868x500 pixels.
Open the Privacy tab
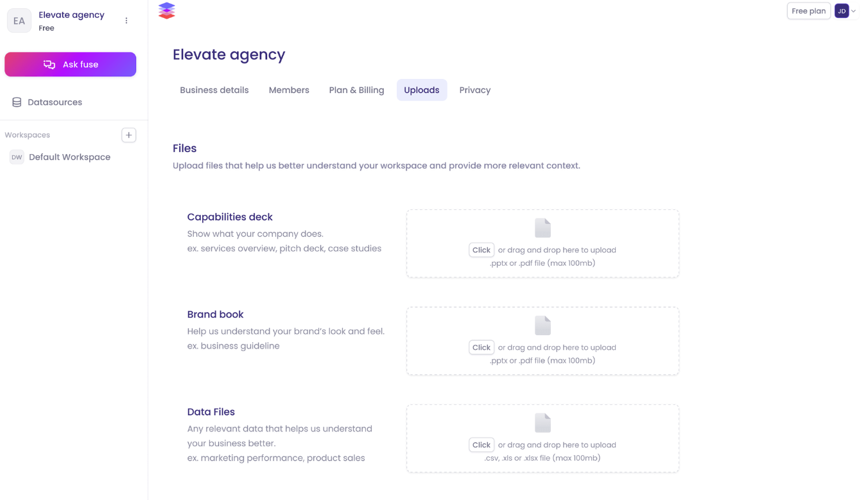click(475, 91)
